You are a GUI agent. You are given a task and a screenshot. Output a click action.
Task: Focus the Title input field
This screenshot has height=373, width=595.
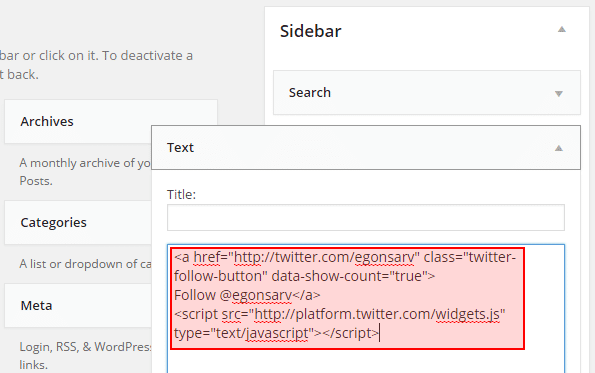[366, 217]
